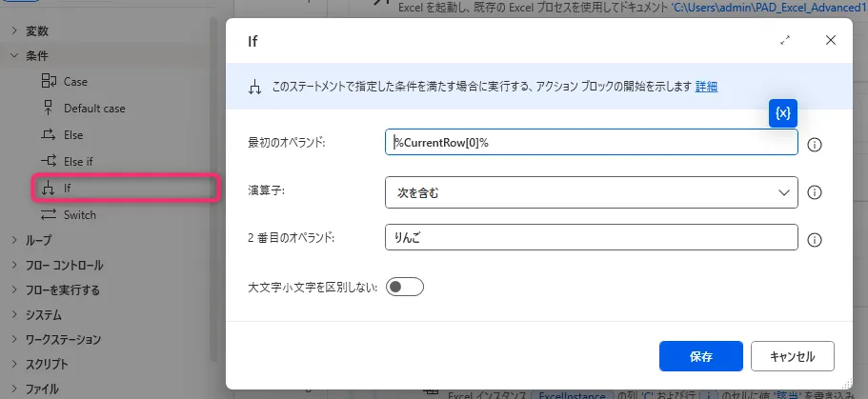
Task: Select the Switch action in sidebar
Action: pos(79,215)
